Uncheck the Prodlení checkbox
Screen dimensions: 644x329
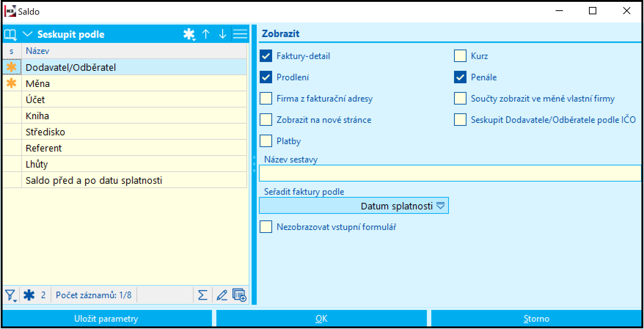click(x=266, y=77)
